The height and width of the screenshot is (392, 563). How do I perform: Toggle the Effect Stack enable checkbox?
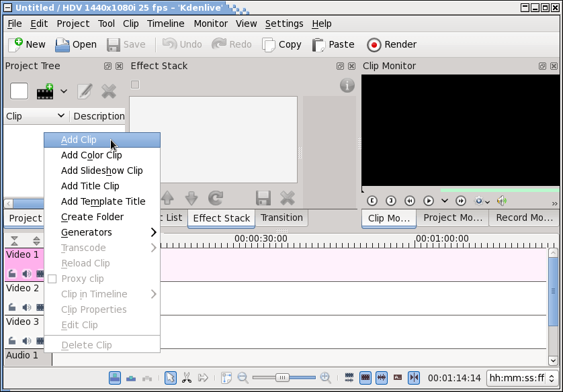(135, 85)
